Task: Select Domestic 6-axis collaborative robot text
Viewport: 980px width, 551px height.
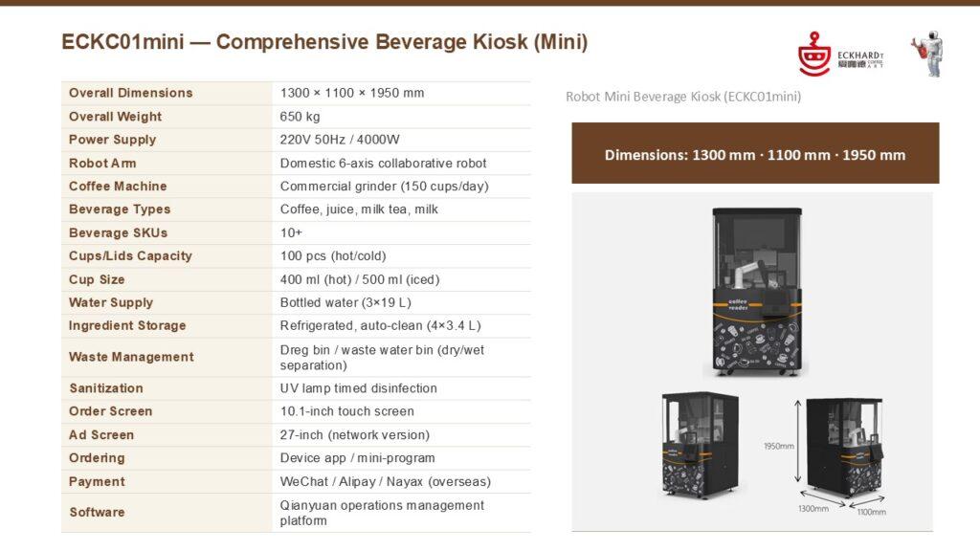Action: pos(383,163)
